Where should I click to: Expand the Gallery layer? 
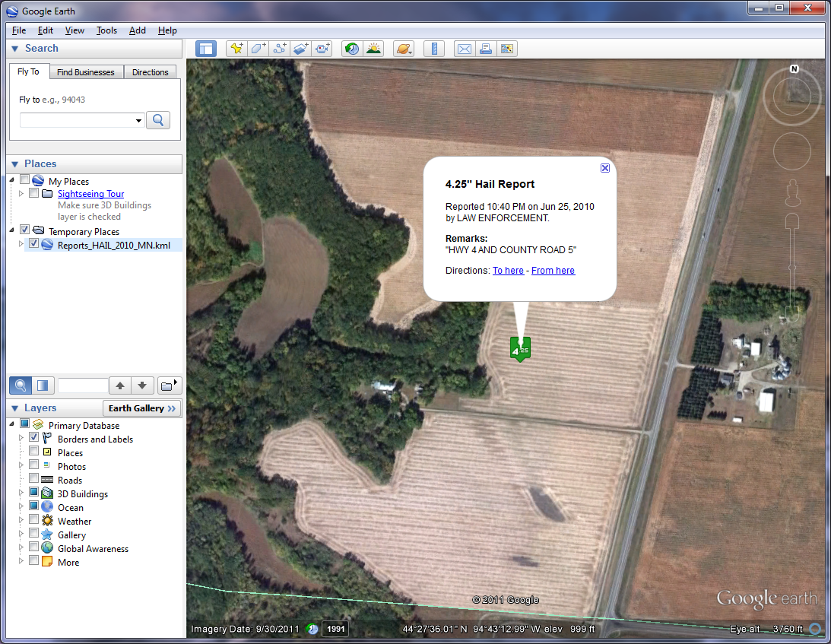point(21,534)
